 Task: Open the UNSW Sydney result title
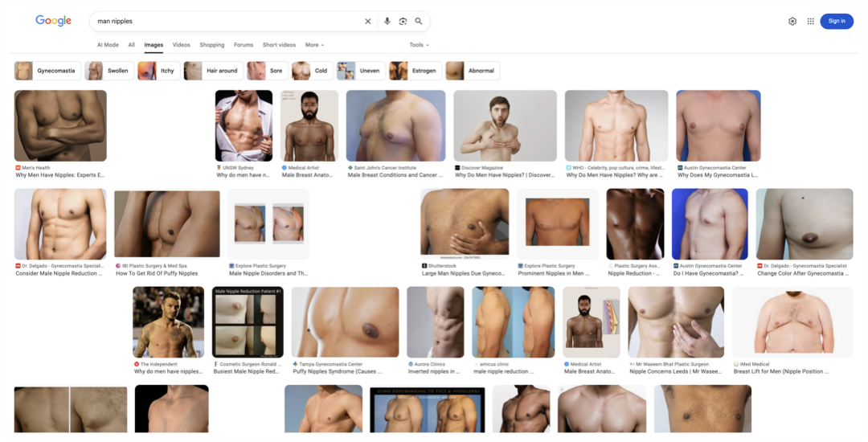[243, 175]
